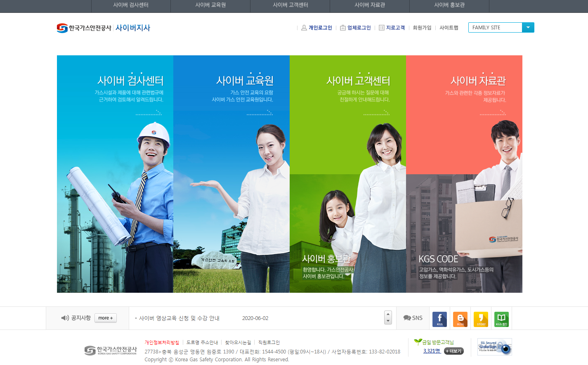Click the up arrow on the notice scroller
The width and height of the screenshot is (588, 365).
(387, 315)
